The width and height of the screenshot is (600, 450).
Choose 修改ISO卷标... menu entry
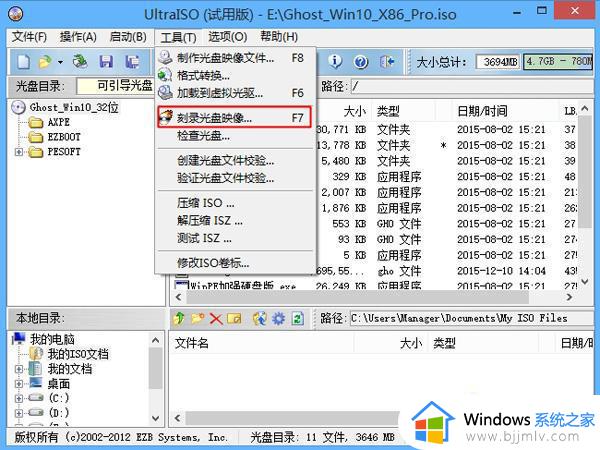(235, 263)
